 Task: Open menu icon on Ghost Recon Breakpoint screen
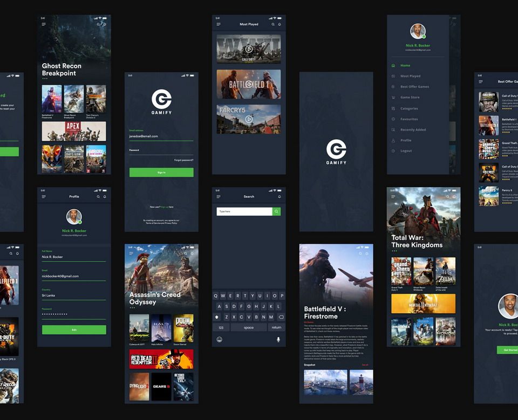[44, 24]
